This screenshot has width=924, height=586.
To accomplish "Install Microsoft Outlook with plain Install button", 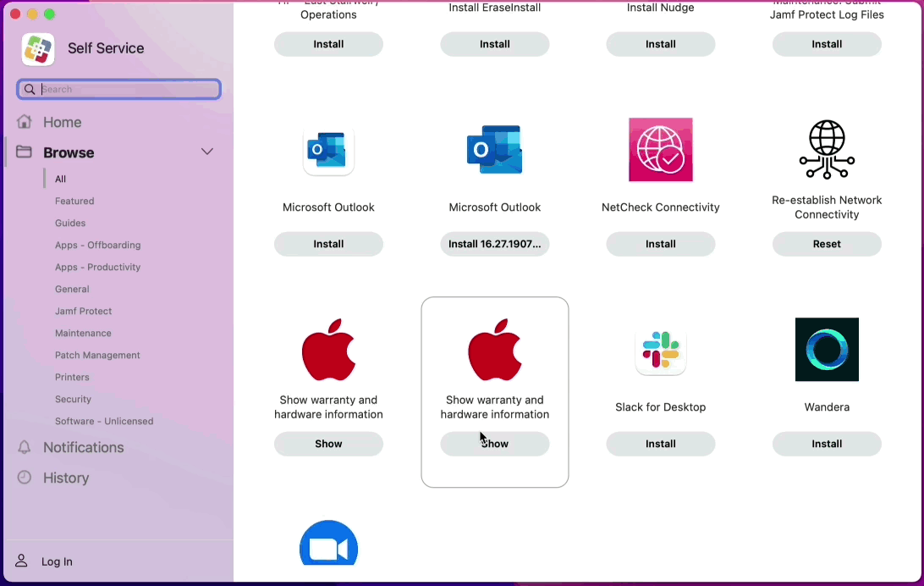I will [328, 244].
